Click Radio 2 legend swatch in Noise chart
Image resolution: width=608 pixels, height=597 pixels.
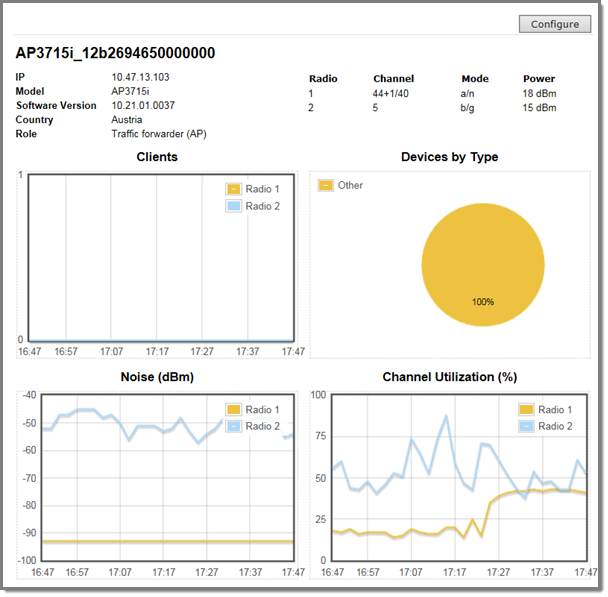coord(233,426)
